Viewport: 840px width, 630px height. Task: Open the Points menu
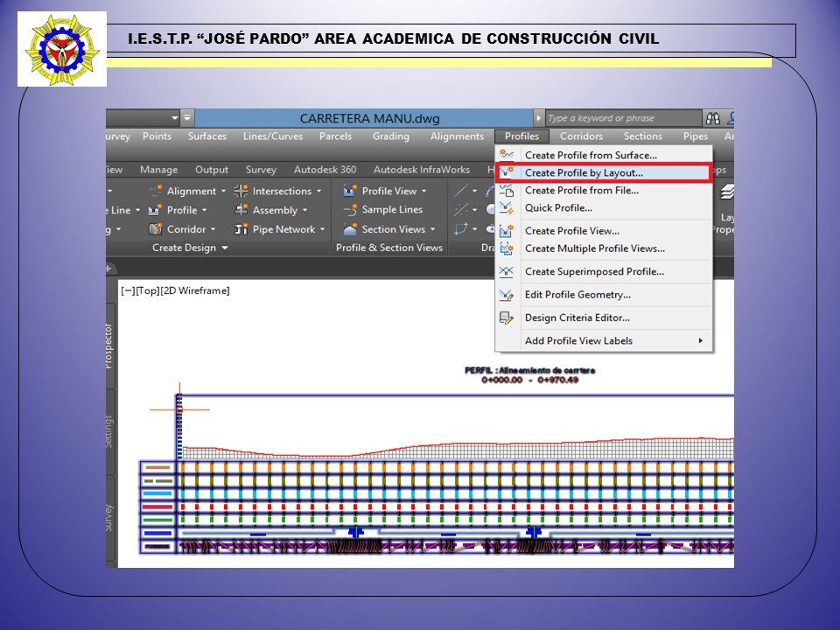tap(157, 136)
